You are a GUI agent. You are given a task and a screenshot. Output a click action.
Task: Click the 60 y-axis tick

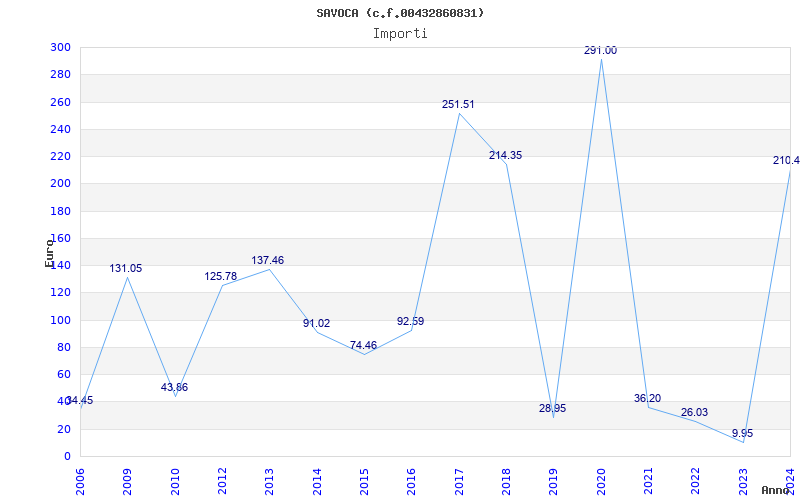63,374
